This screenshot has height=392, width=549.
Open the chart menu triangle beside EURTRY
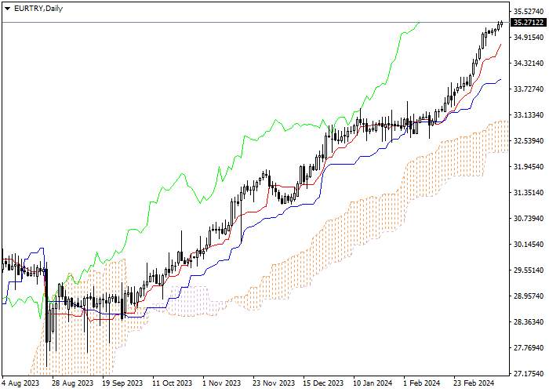pos(7,9)
